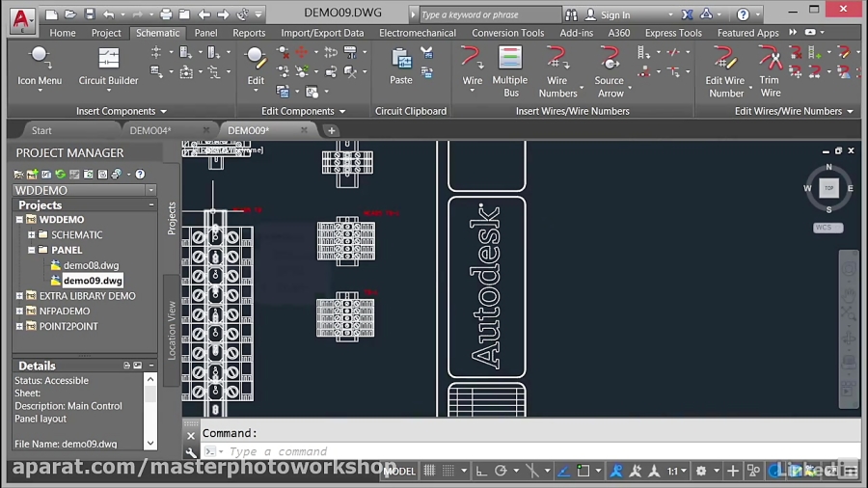
Task: Select the Edit Wire Number tool
Action: [725, 72]
